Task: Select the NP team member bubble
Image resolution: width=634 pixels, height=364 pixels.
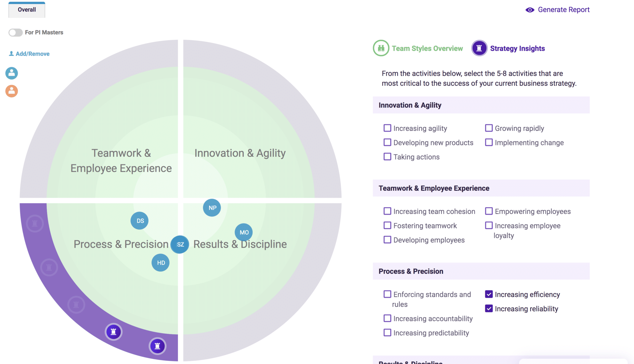Action: pyautogui.click(x=212, y=208)
